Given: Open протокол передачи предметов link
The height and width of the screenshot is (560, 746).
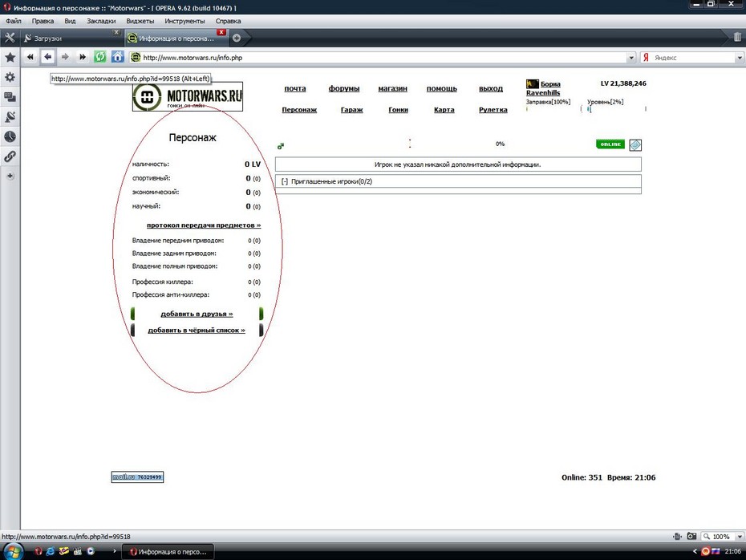Looking at the screenshot, I should [x=204, y=225].
